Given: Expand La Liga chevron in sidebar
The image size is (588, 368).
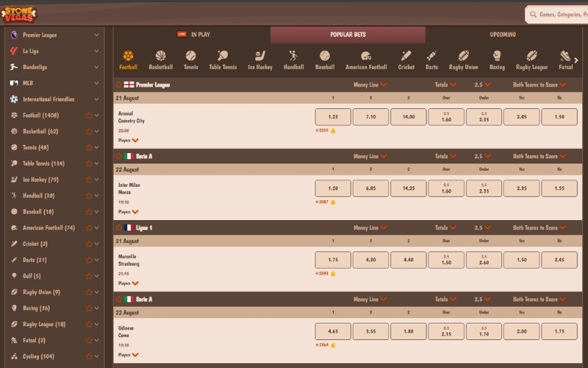Looking at the screenshot, I should [x=97, y=51].
